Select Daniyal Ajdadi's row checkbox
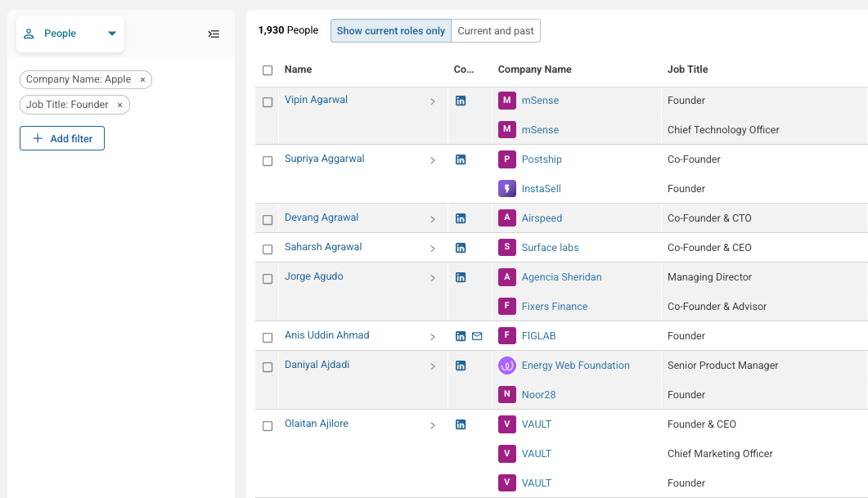 click(x=268, y=367)
